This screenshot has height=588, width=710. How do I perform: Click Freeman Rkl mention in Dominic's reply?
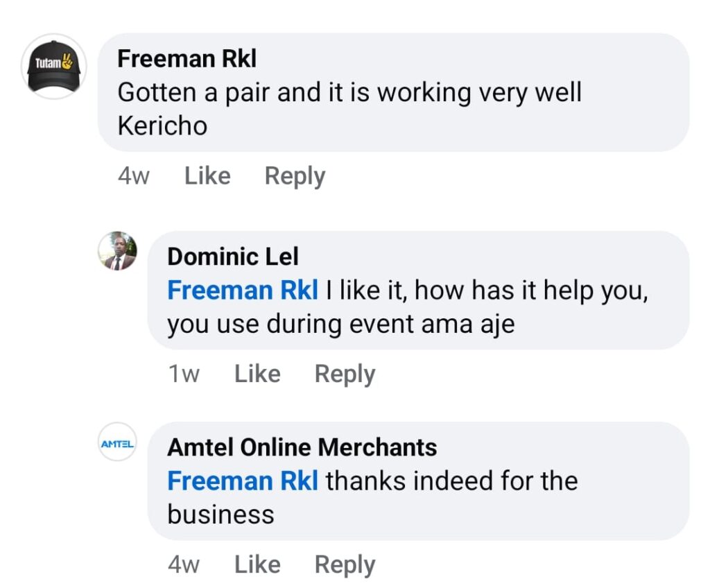(x=243, y=291)
